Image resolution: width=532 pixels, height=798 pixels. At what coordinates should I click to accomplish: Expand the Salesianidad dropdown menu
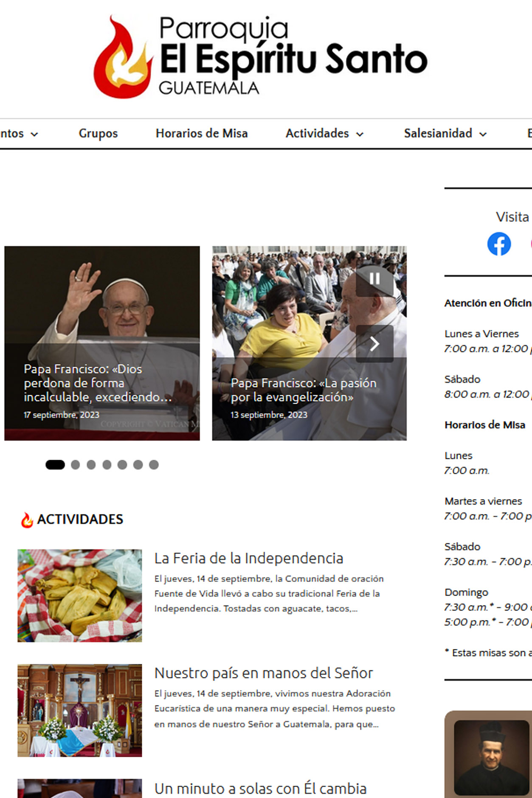[x=445, y=134]
